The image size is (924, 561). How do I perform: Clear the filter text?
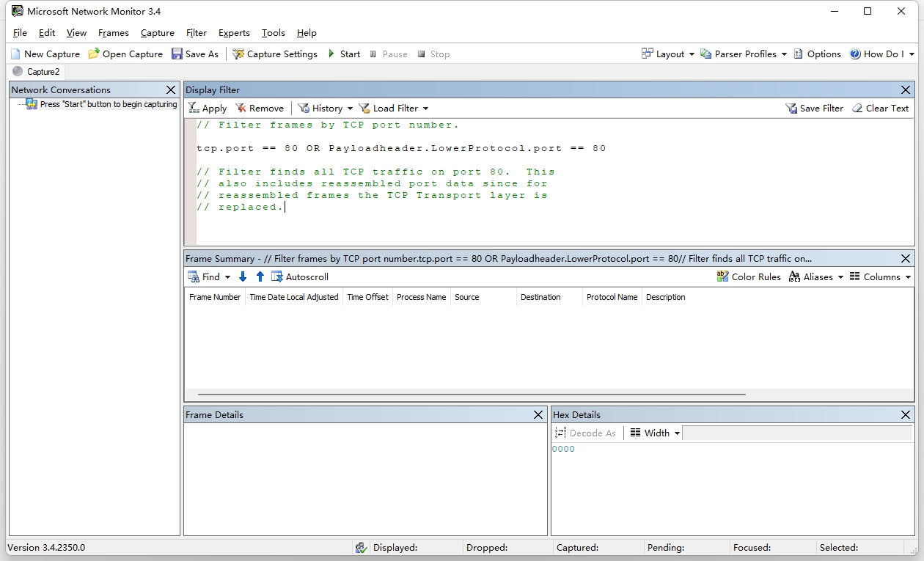tap(880, 108)
